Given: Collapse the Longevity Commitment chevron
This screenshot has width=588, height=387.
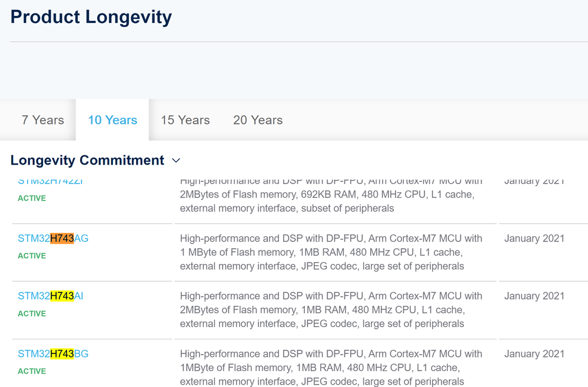Looking at the screenshot, I should coord(176,161).
